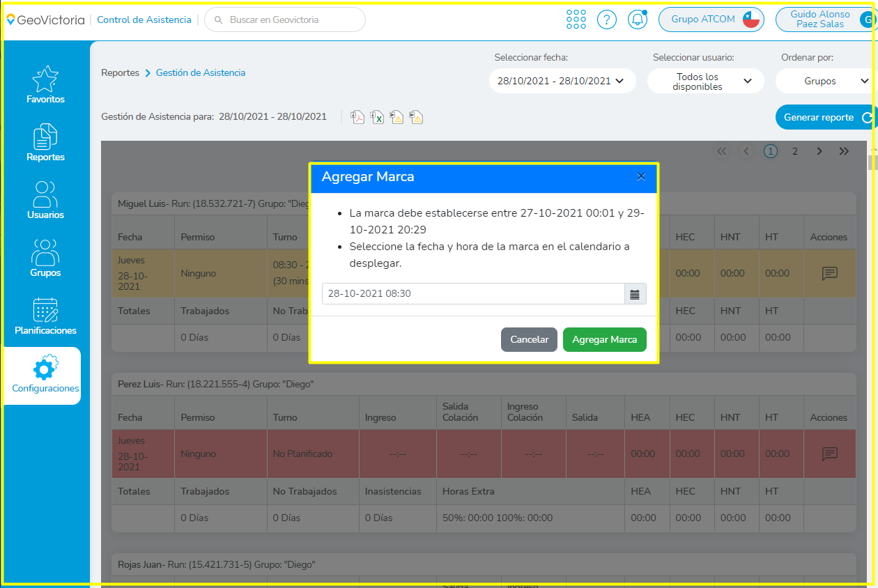This screenshot has width=878, height=588.
Task: Open Grupos from the sidebar
Action: click(45, 258)
